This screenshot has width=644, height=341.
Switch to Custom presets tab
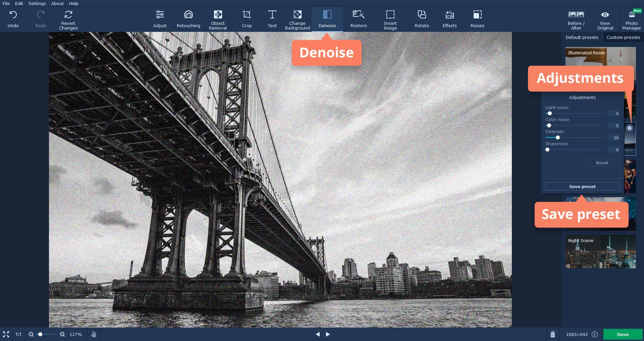click(623, 37)
